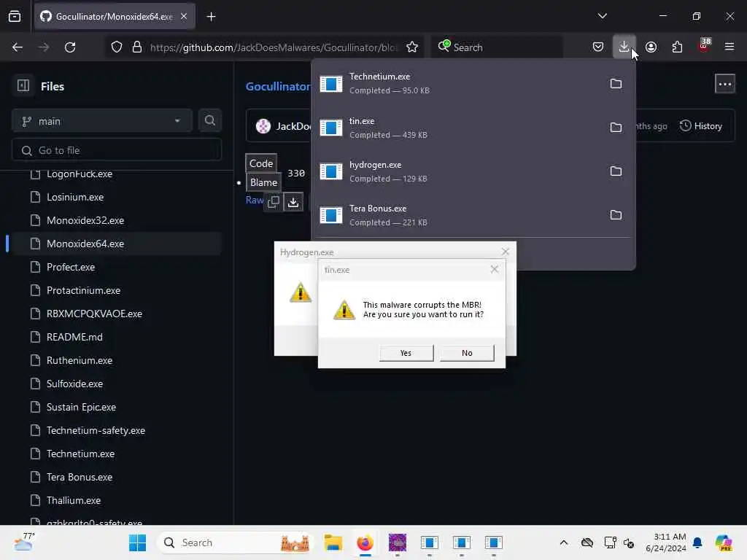
Task: Open Firefox account icon
Action: [651, 47]
